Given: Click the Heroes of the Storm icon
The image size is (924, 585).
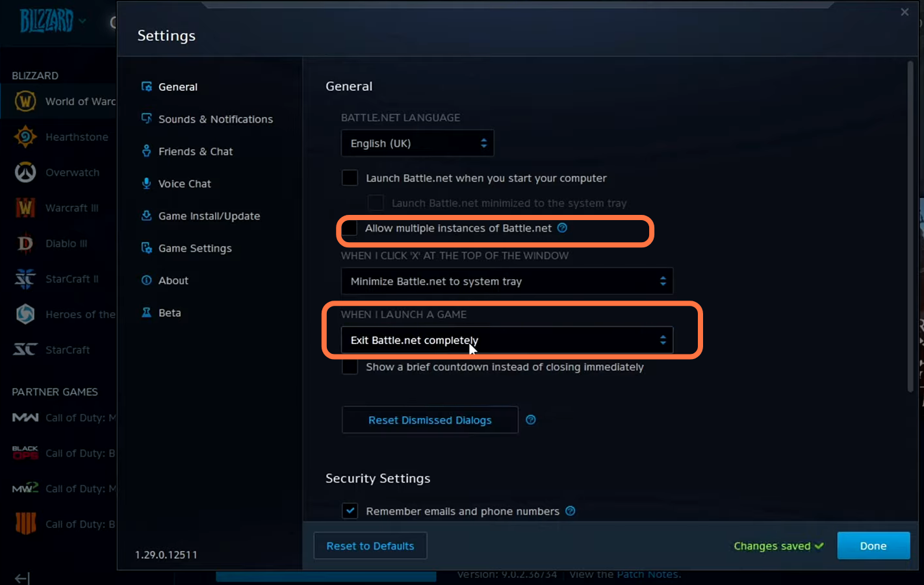Looking at the screenshot, I should click(25, 314).
